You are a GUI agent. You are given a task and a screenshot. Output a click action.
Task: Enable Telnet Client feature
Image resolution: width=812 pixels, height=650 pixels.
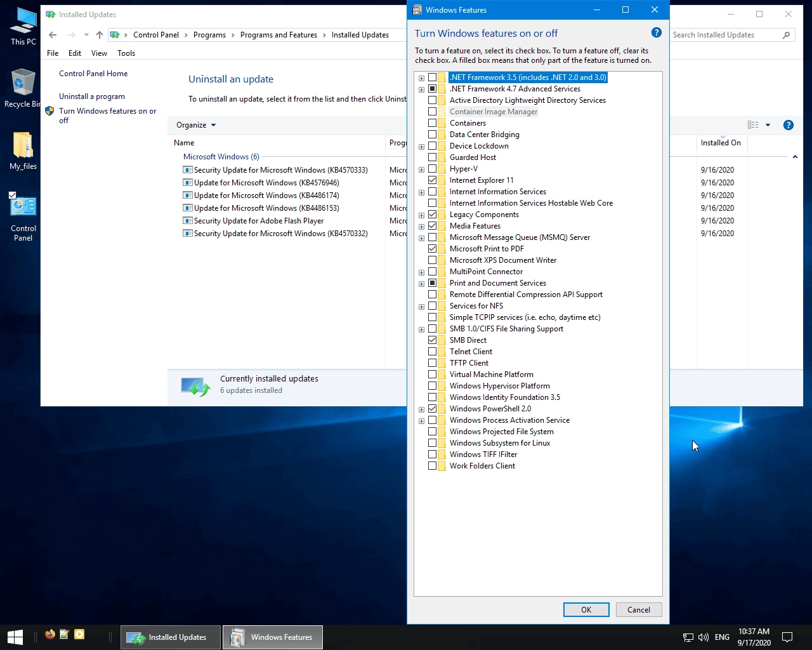[432, 352]
